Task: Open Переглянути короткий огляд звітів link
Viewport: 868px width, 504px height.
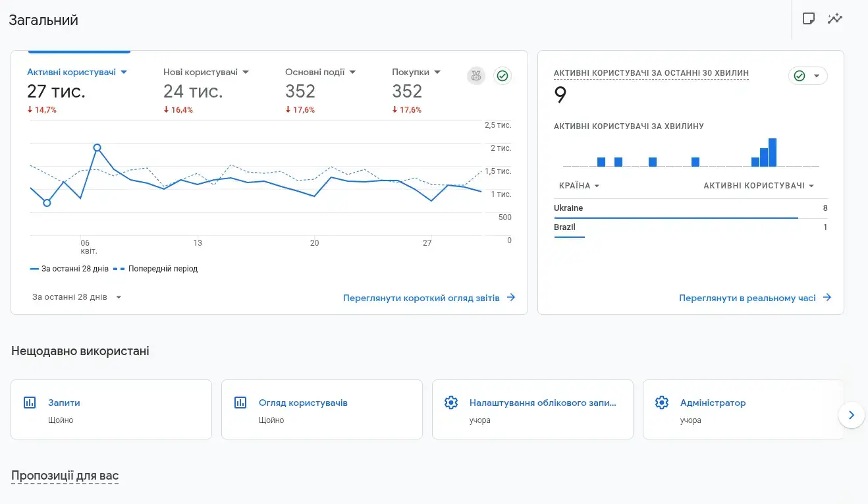Action: (x=429, y=298)
